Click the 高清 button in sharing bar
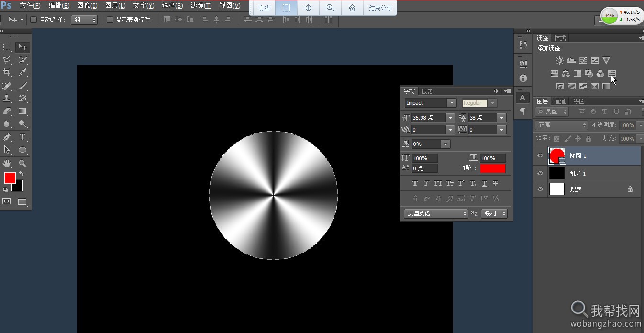644x333 pixels. 264,8
